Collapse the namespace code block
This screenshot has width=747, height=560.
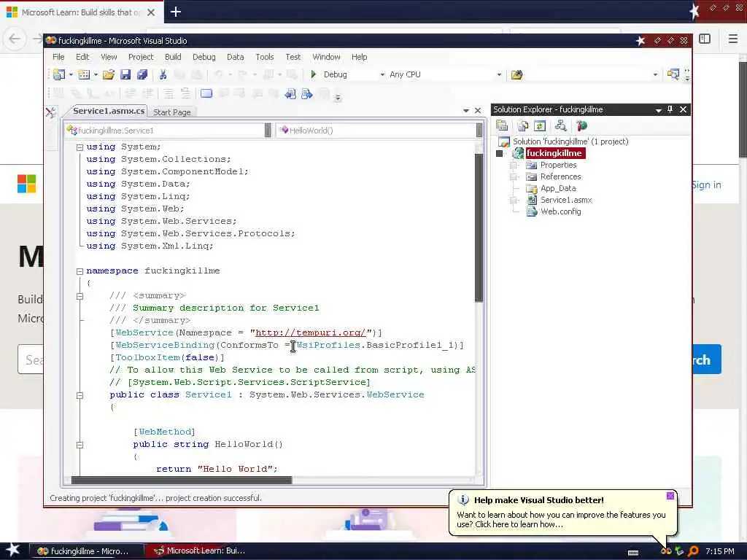point(80,271)
